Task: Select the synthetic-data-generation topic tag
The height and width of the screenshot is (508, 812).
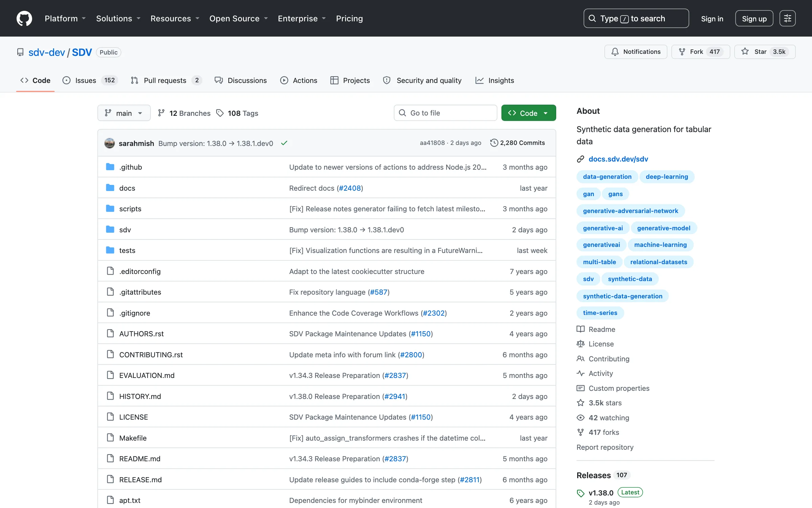Action: coord(623,296)
